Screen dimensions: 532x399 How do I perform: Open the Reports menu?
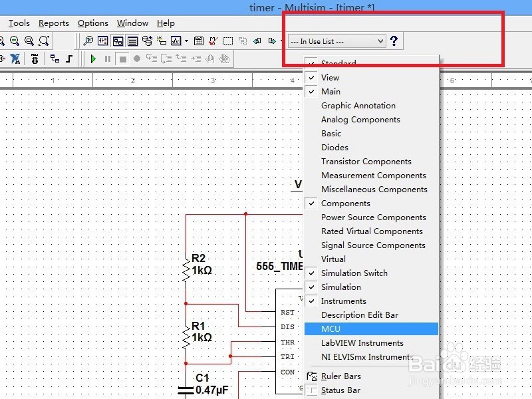pos(54,23)
